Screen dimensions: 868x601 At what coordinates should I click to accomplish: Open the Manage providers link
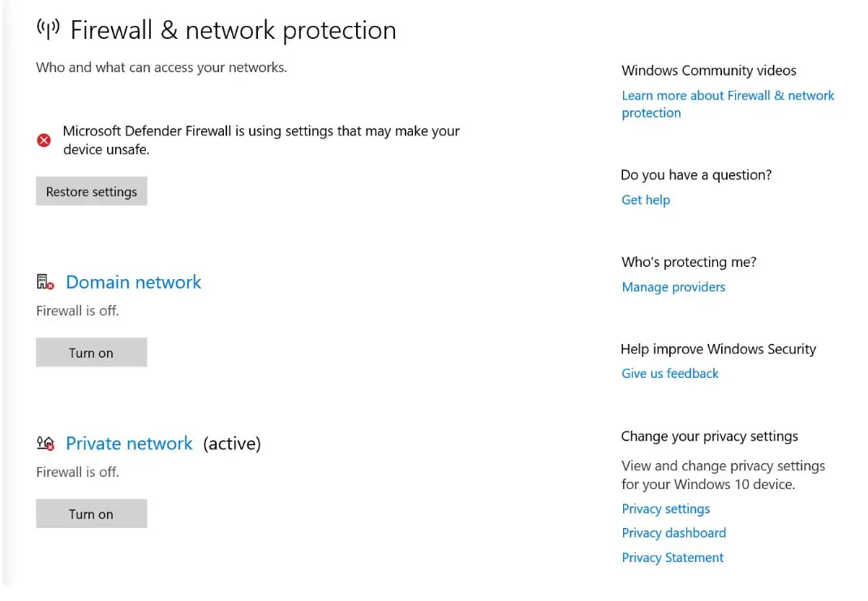tap(673, 286)
